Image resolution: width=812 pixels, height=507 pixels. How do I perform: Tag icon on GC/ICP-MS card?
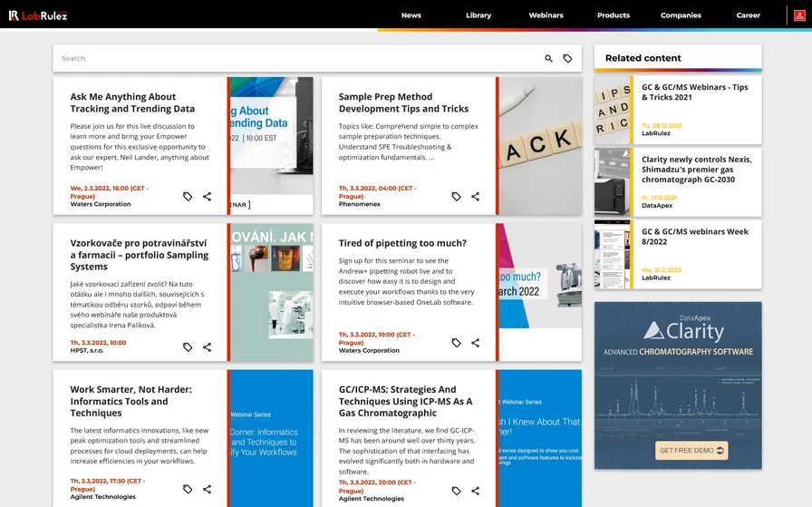click(456, 491)
